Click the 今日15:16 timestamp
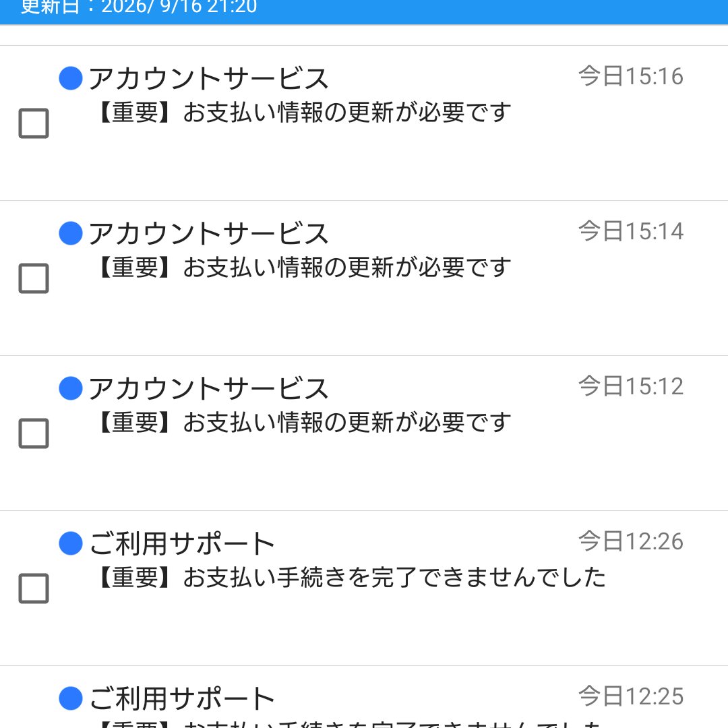This screenshot has height=728, width=728. coord(631,76)
